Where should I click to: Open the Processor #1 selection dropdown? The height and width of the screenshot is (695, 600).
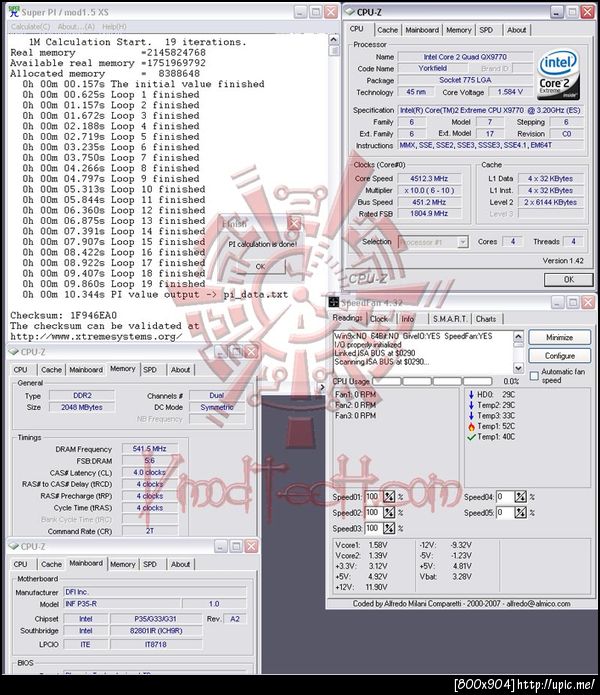(x=463, y=242)
